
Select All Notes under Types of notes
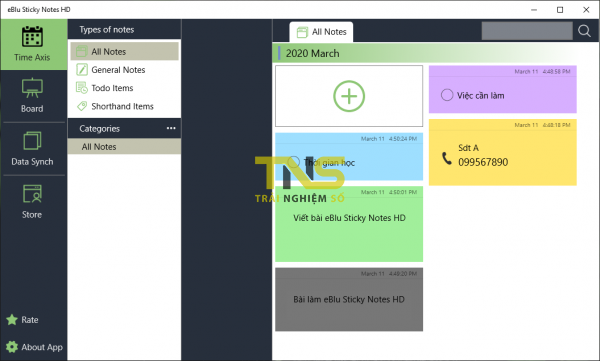[x=124, y=51]
